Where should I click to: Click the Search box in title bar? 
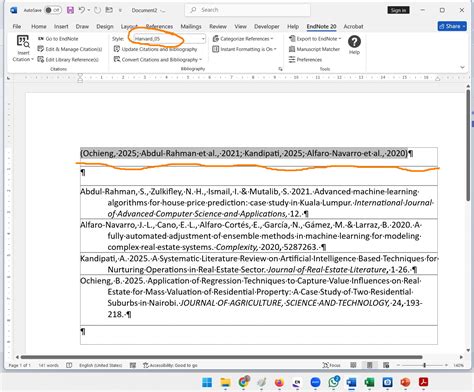point(248,10)
